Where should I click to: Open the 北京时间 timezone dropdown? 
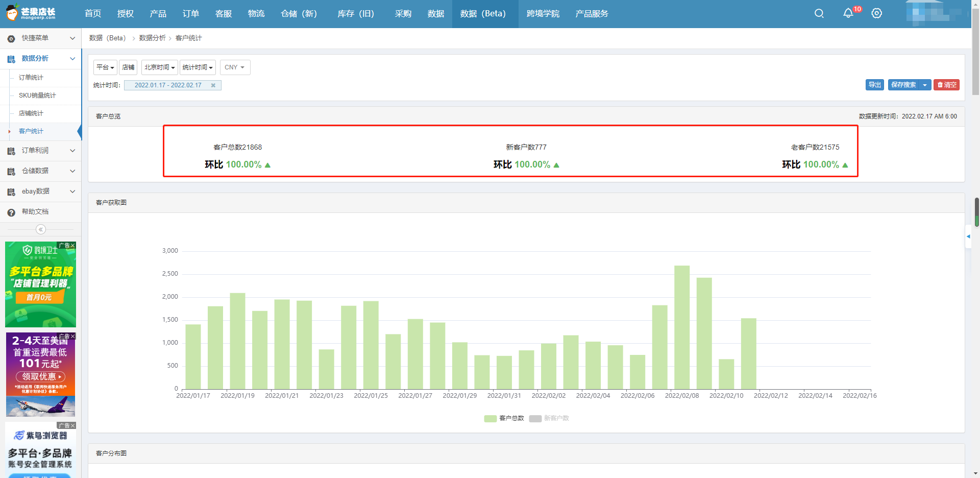click(x=159, y=67)
